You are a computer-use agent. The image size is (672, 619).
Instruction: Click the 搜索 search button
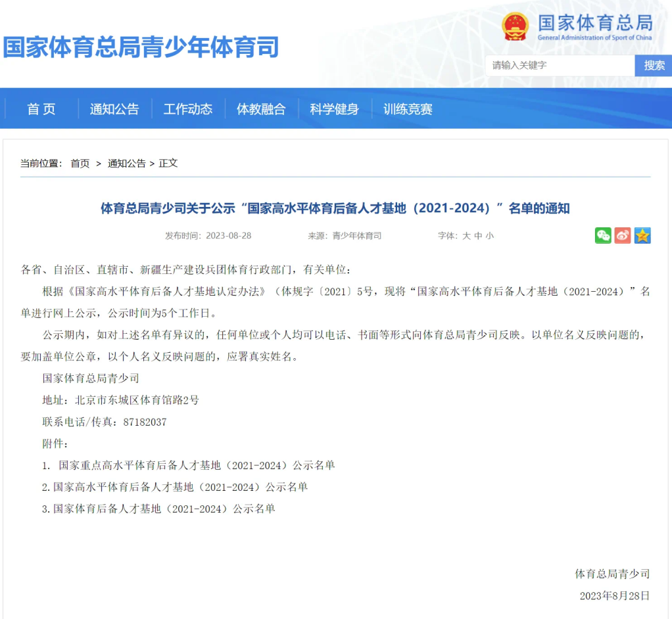(654, 66)
